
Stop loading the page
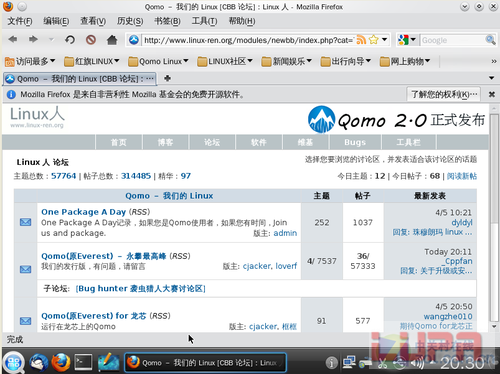point(91,40)
